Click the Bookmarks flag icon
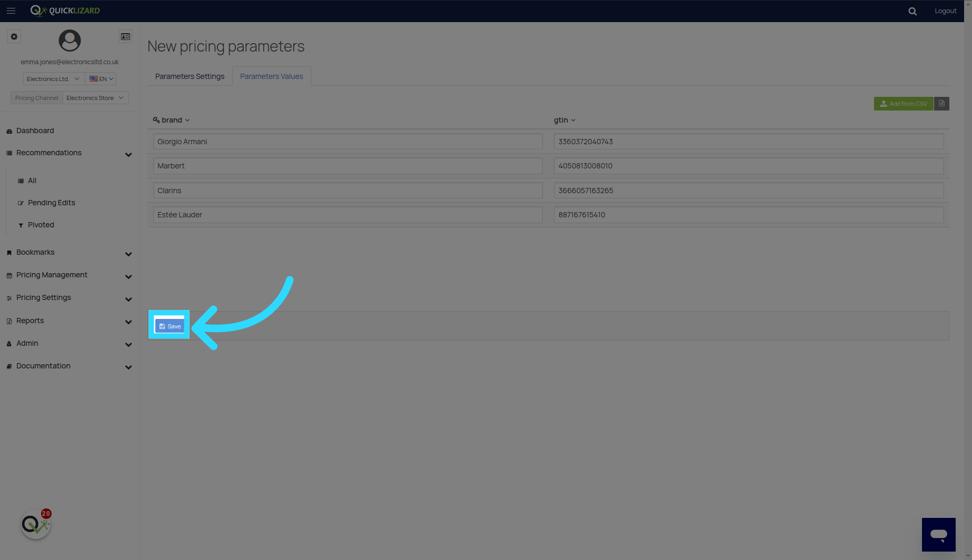This screenshot has height=560, width=972. tap(9, 253)
